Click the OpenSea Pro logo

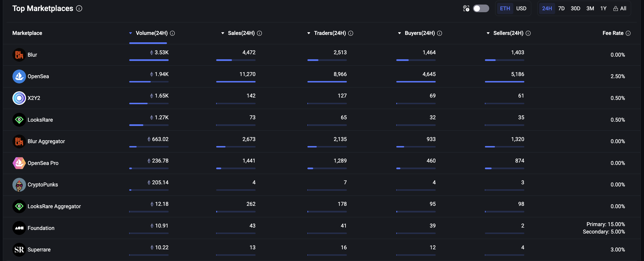click(19, 163)
